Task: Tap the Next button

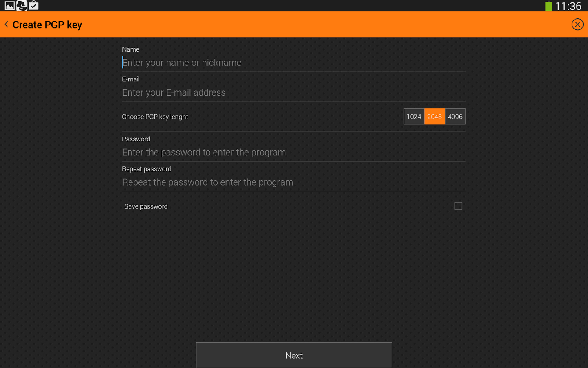Action: [294, 355]
